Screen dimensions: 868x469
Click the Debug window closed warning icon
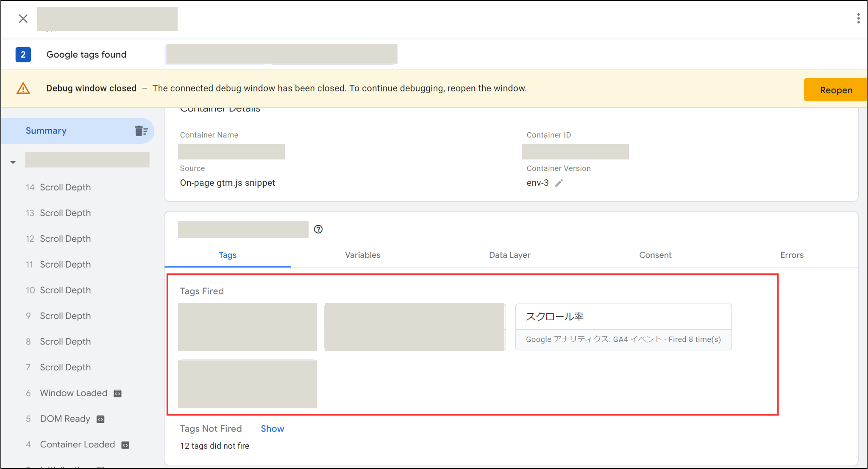click(23, 88)
